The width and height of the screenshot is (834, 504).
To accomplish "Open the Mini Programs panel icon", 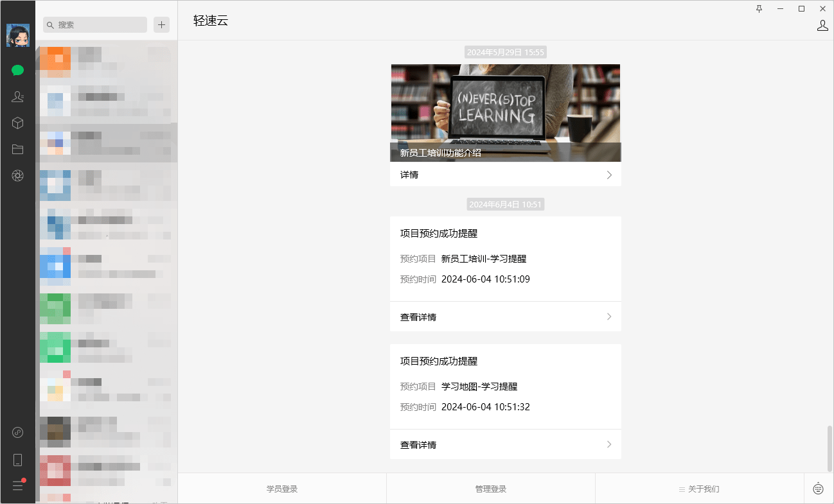I will pos(17,432).
